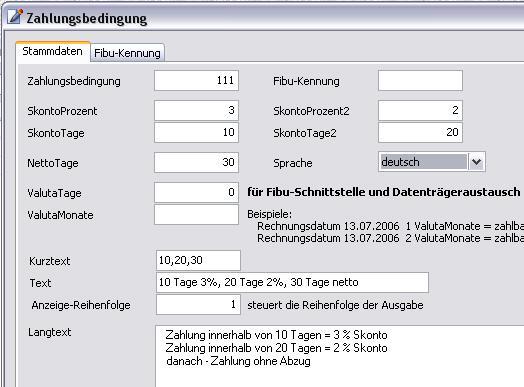Click the 'NettoTage' label
Screen dimensions: 524x387
coord(53,163)
